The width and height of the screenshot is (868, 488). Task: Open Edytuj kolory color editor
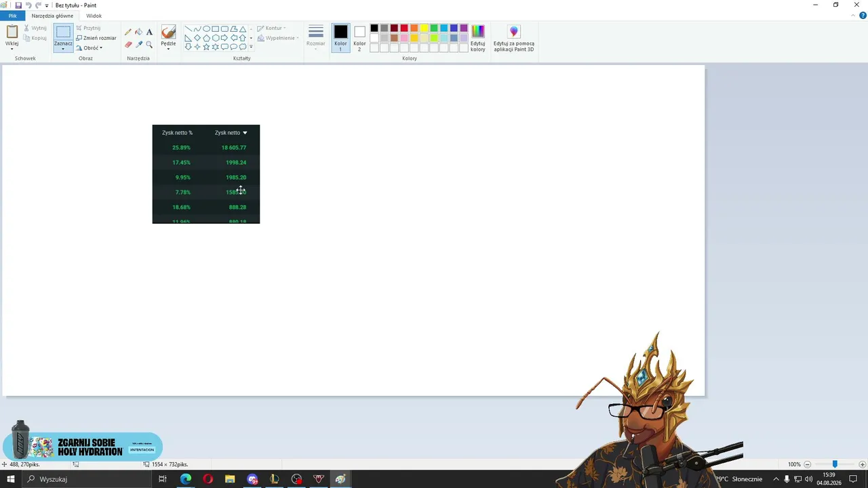pyautogui.click(x=478, y=38)
